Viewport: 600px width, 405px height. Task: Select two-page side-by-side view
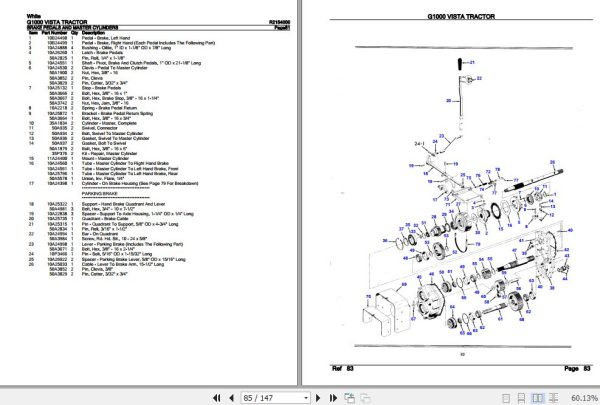538,398
